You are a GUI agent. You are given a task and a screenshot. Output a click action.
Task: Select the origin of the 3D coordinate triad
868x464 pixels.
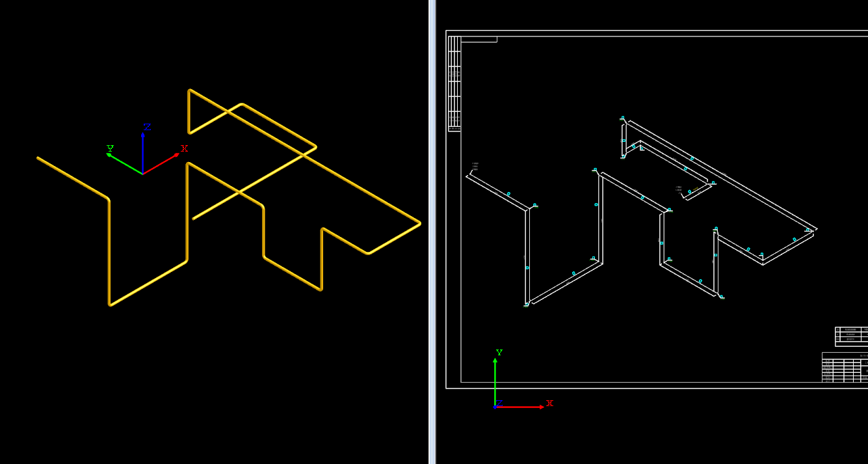[142, 174]
